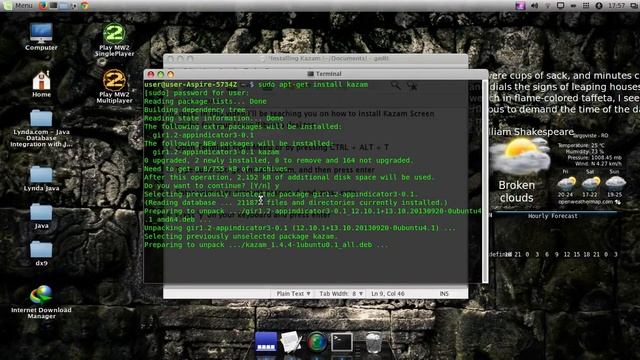Open the 17:57 clock in the panel
Screen dimensions: 640x360
[x=616, y=5]
